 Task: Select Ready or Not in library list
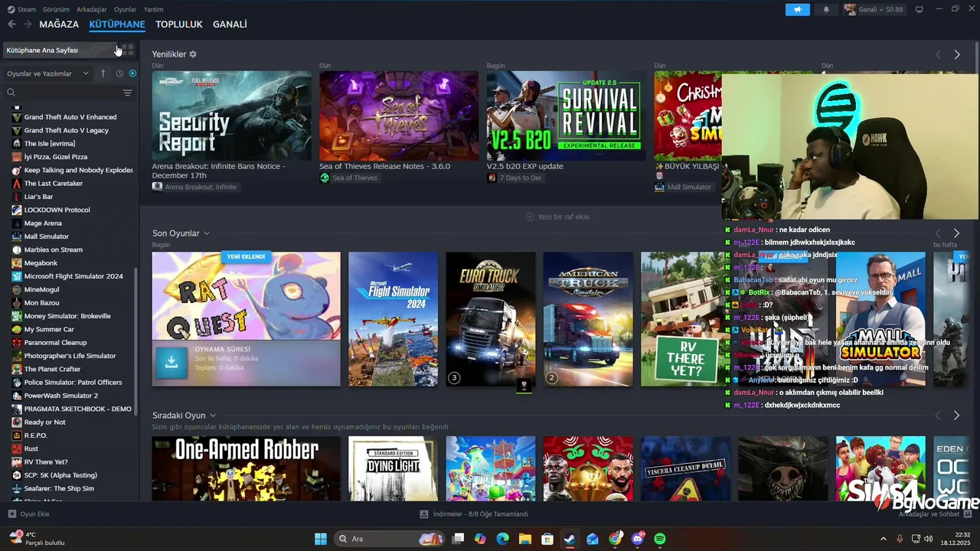(44, 422)
